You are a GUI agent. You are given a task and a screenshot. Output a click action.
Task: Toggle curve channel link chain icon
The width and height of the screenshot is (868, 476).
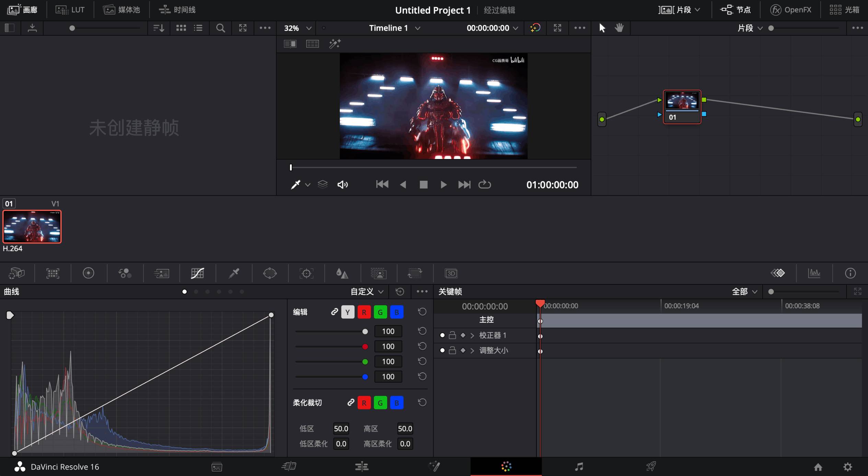pos(334,312)
